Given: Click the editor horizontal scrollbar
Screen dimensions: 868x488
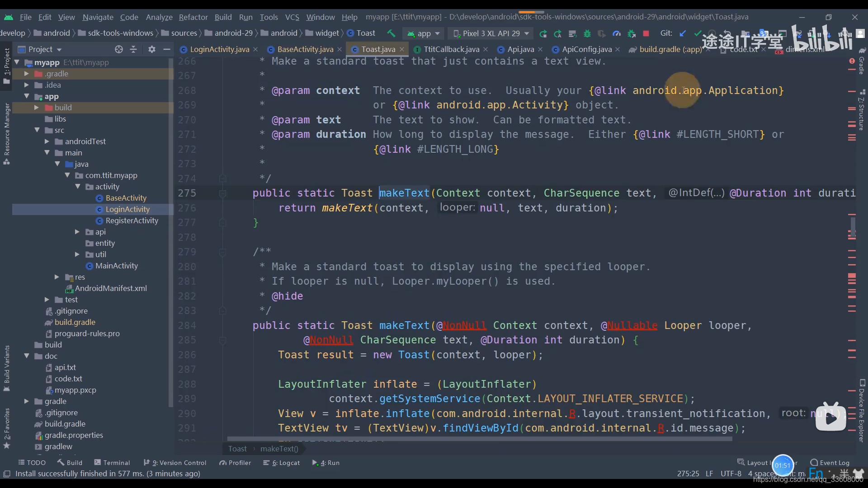Looking at the screenshot, I should click(479, 439).
